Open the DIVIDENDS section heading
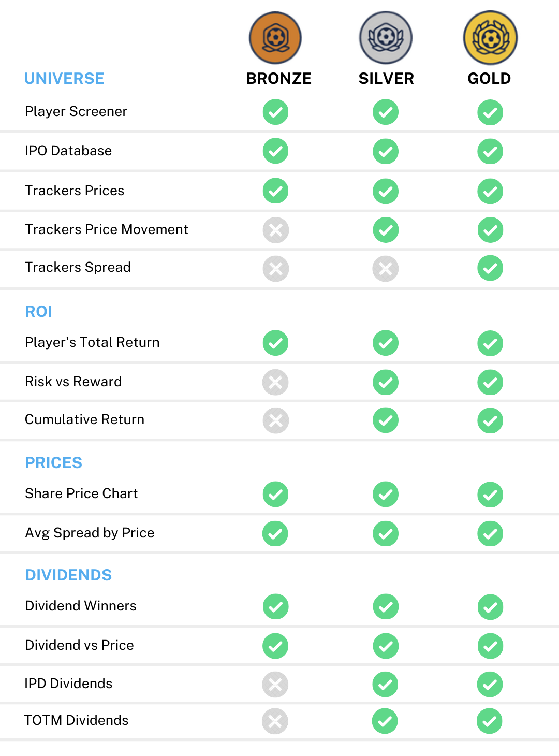 pos(68,575)
